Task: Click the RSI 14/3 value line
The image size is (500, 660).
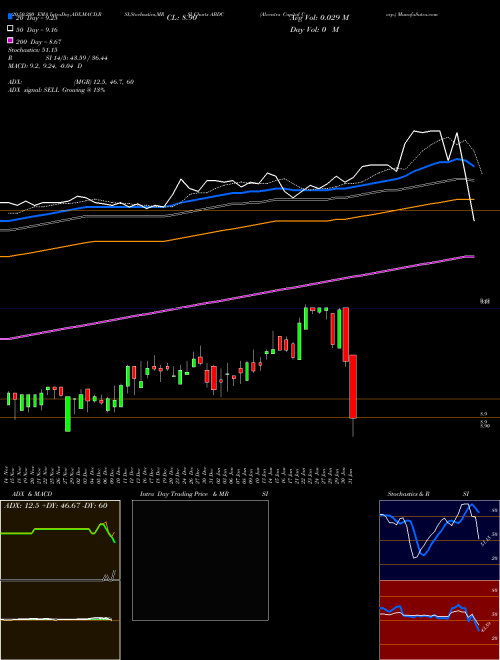Action: click(x=57, y=58)
